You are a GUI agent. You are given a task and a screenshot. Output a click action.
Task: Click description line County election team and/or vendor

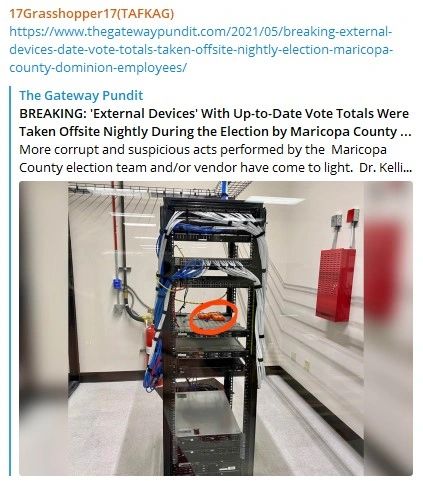pos(216,168)
